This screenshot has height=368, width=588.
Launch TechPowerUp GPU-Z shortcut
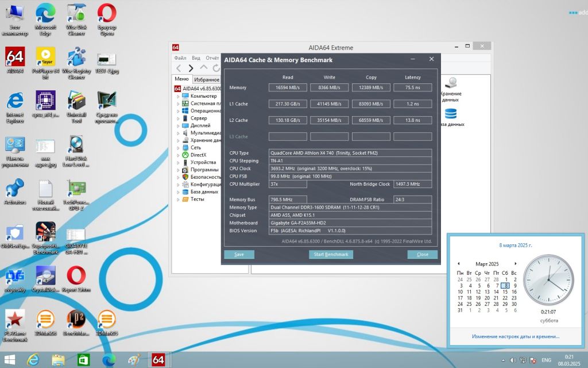click(x=76, y=194)
